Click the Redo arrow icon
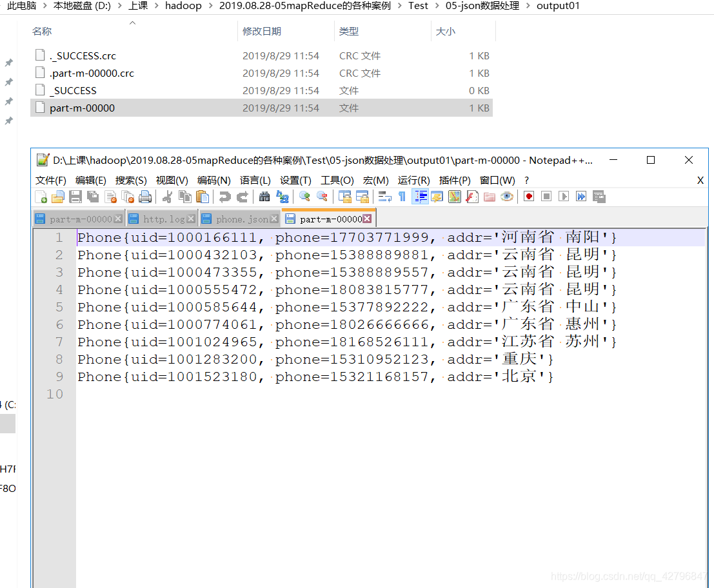The height and width of the screenshot is (588, 714). tap(243, 197)
